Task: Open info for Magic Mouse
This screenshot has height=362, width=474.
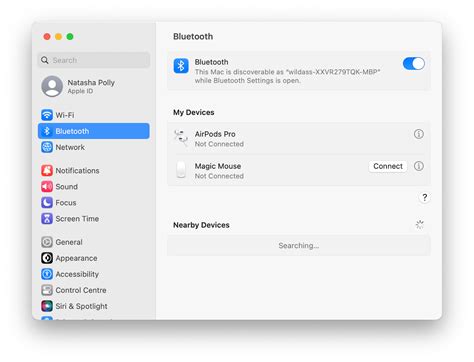Action: coord(419,166)
